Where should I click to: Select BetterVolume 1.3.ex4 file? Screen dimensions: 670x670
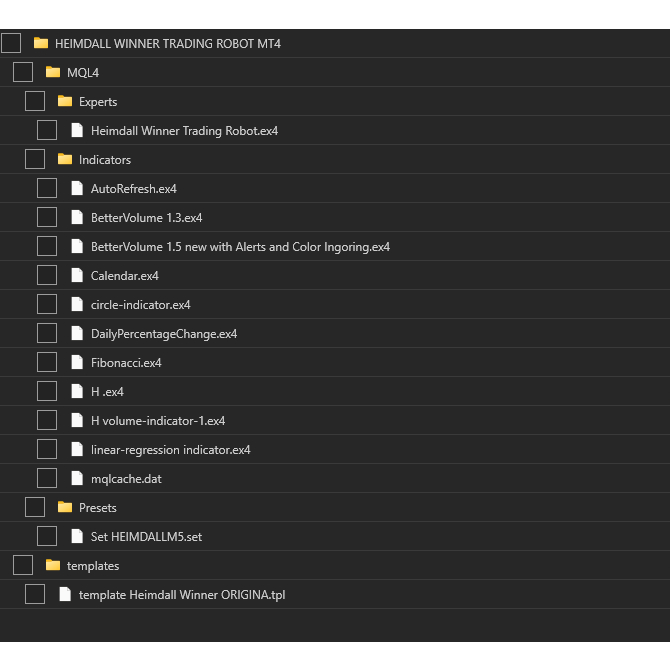coord(146,217)
